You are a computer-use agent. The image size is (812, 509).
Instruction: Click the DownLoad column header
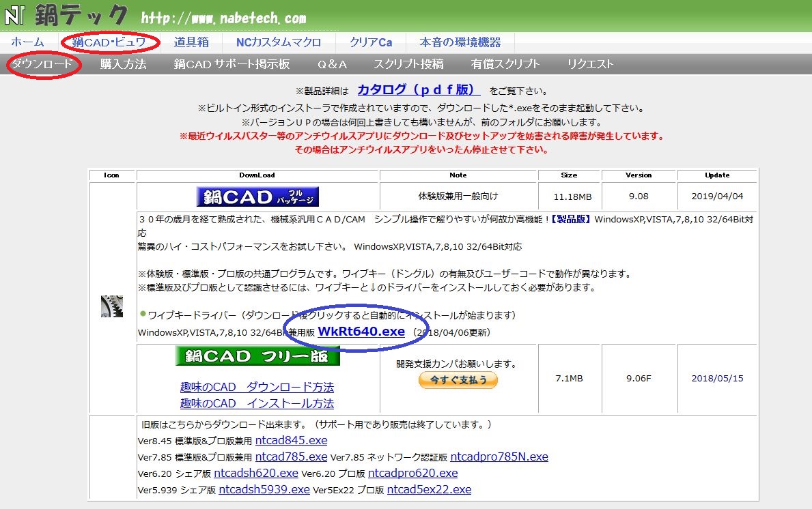[257, 175]
